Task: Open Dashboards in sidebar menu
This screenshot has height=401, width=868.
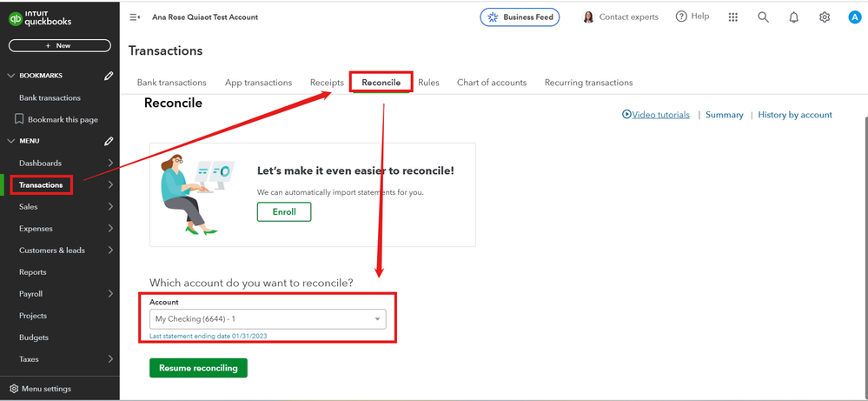Action: 41,164
